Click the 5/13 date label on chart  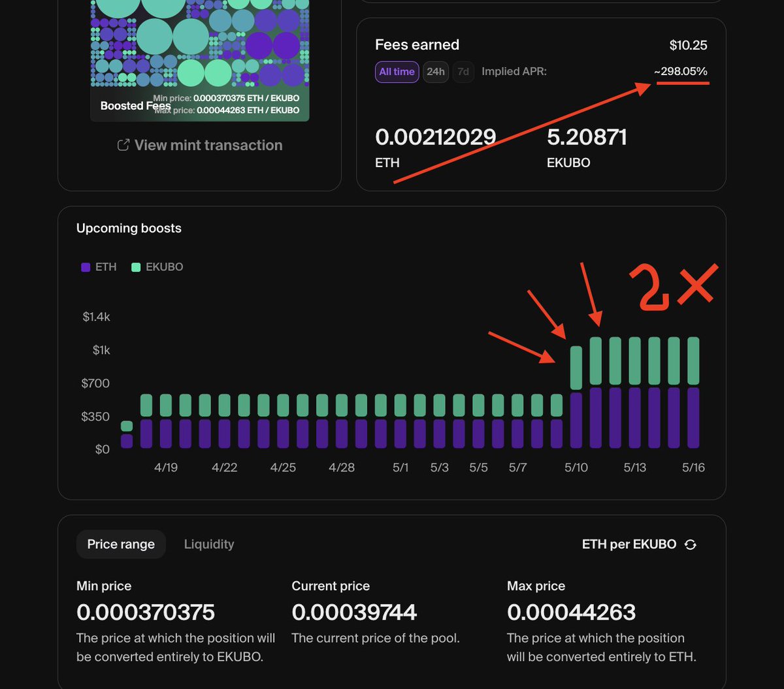point(634,468)
